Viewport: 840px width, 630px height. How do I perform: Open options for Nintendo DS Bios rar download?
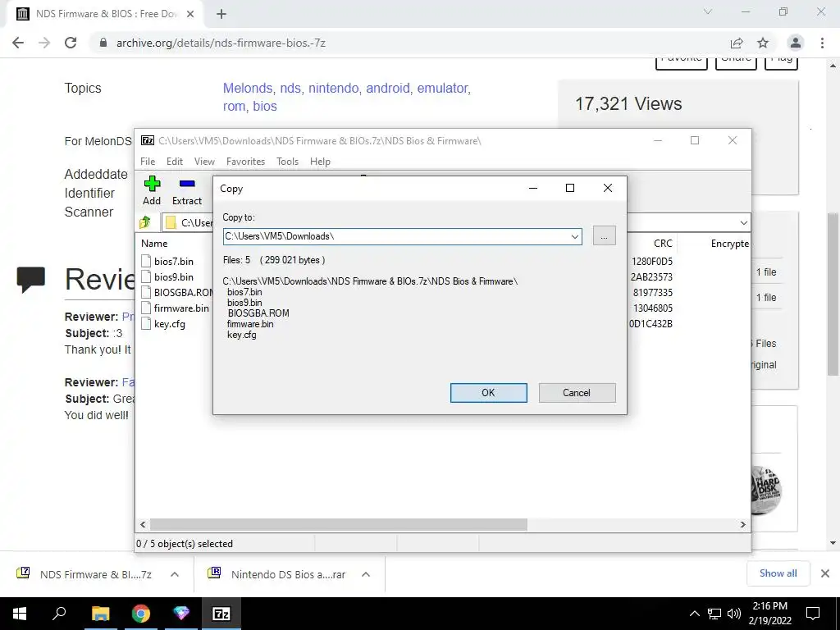point(366,574)
